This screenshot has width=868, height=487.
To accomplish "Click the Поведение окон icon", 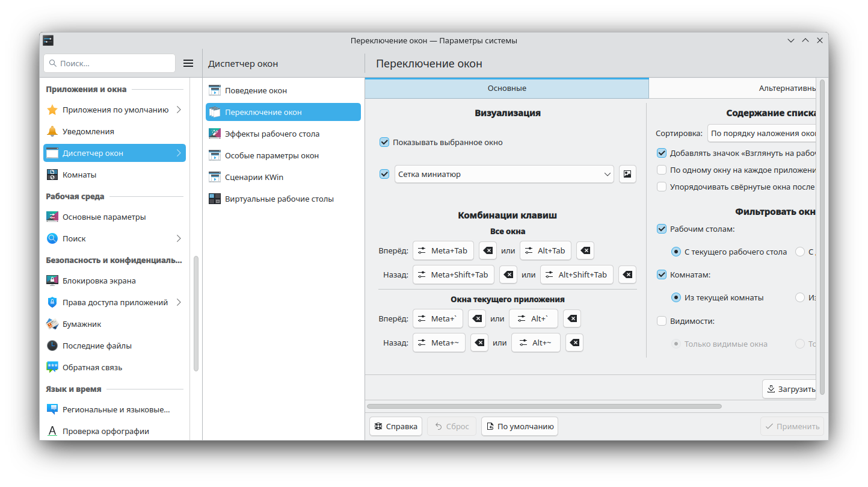I will point(215,90).
